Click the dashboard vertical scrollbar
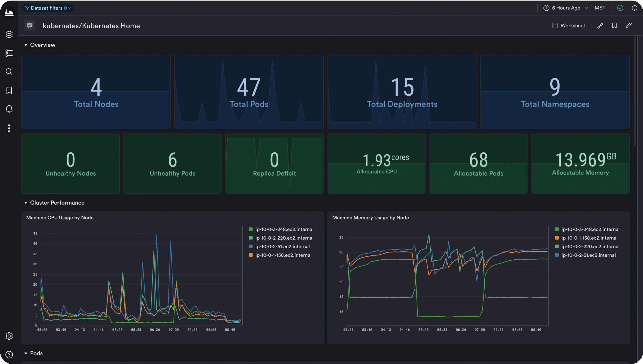643x364 pixels. coord(635,91)
